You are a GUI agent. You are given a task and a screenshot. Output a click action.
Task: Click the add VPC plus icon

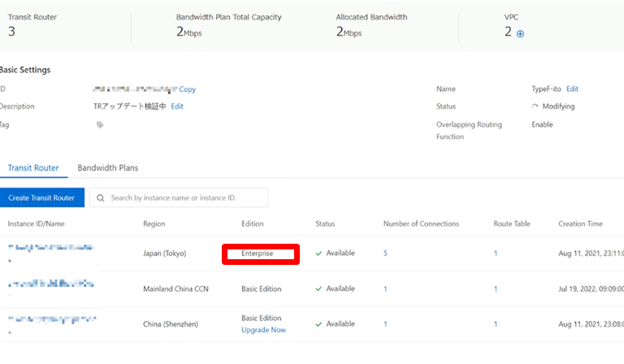click(x=520, y=33)
